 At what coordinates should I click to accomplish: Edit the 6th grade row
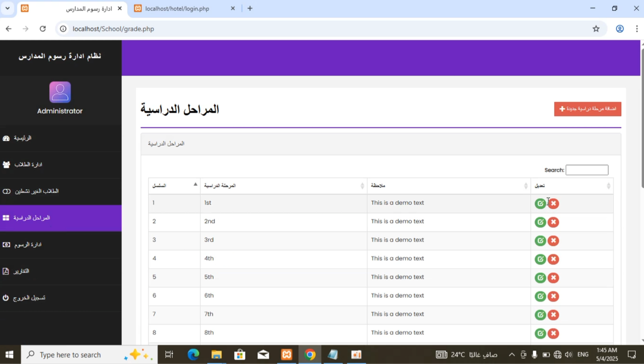point(540,297)
